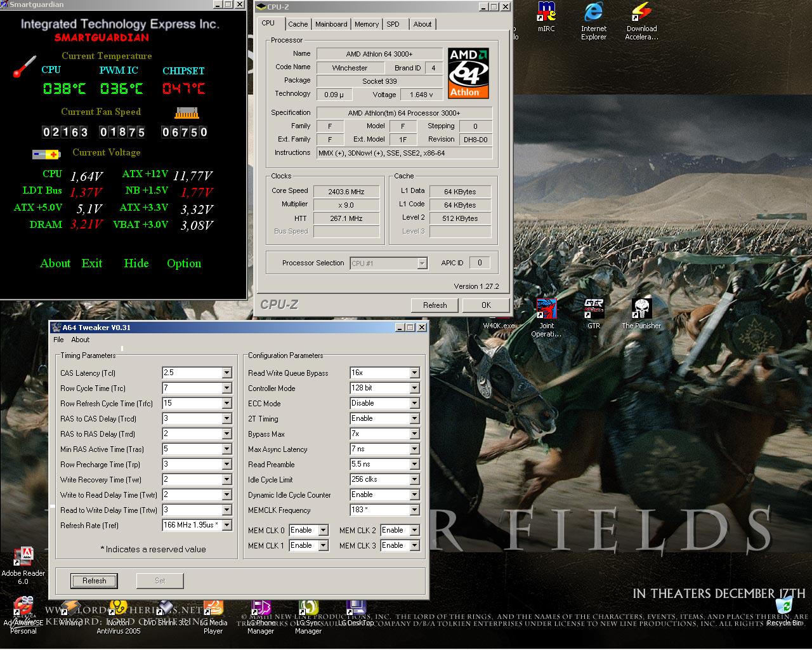This screenshot has width=812, height=650.
Task: Click the CPU-Z title bar icon
Action: 262,7
